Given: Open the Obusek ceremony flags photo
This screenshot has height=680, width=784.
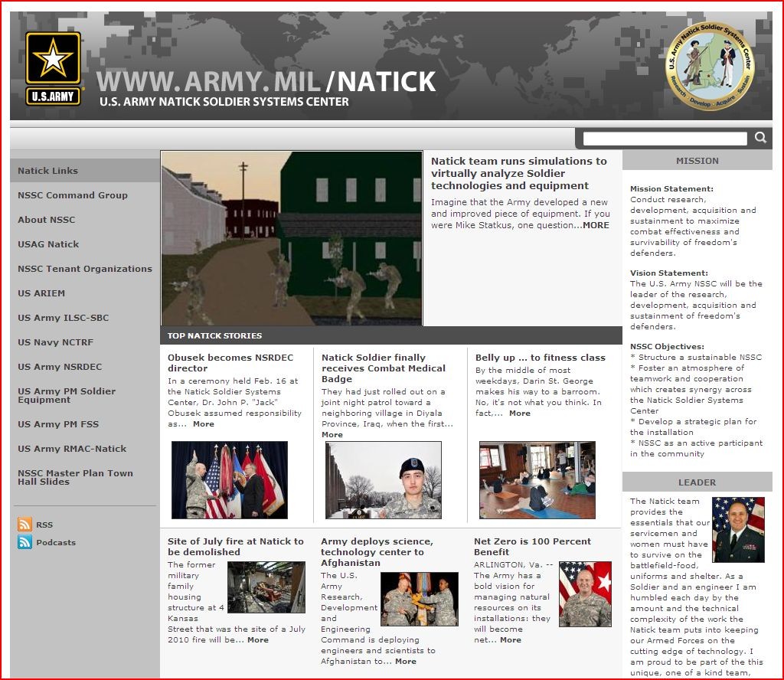Looking at the screenshot, I should point(230,480).
